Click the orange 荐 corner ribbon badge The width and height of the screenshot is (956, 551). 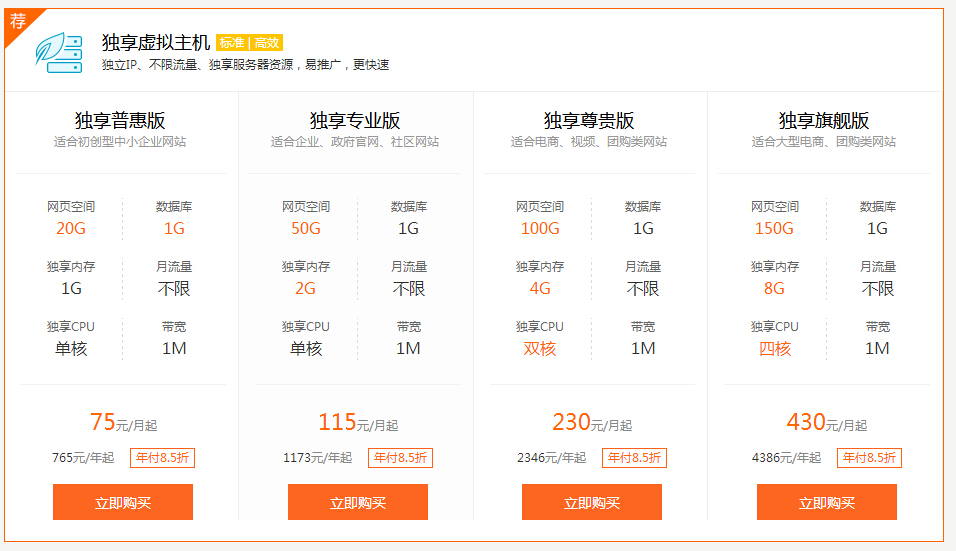17,20
